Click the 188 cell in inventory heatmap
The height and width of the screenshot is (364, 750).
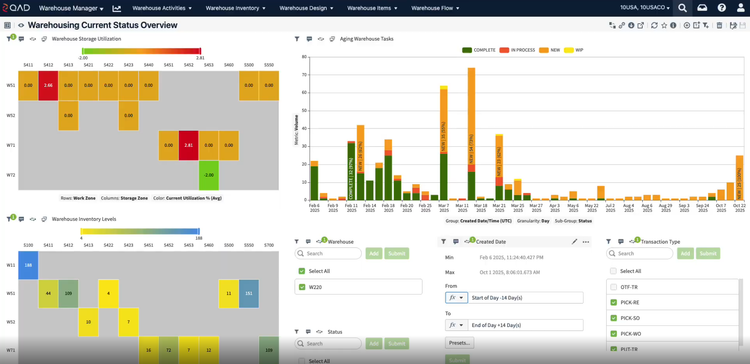(28, 264)
